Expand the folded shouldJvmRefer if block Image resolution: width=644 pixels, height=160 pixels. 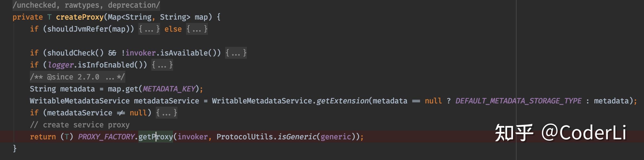[149, 29]
